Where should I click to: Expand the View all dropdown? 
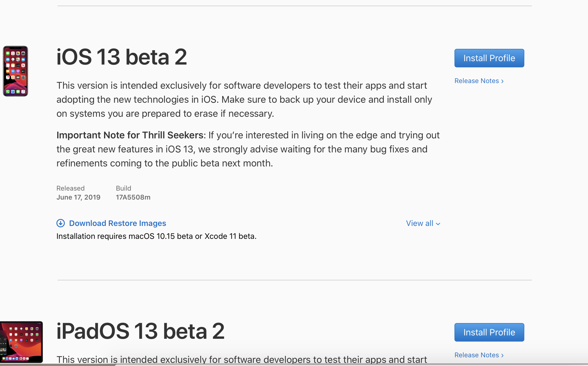tap(420, 223)
